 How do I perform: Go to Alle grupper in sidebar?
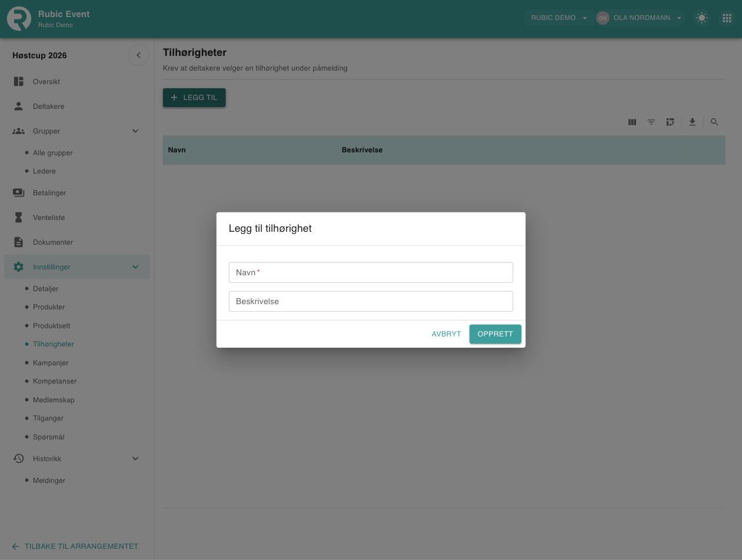click(x=53, y=152)
